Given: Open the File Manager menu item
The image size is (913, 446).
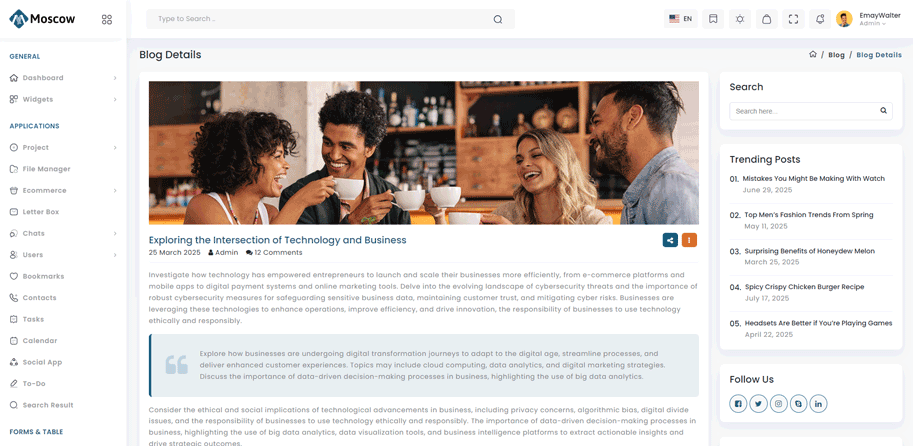Looking at the screenshot, I should point(46,169).
